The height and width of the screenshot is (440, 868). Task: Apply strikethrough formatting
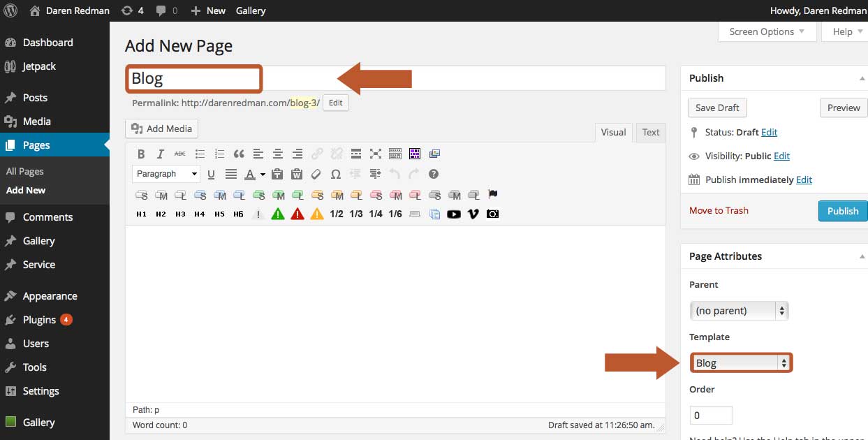[x=180, y=154]
